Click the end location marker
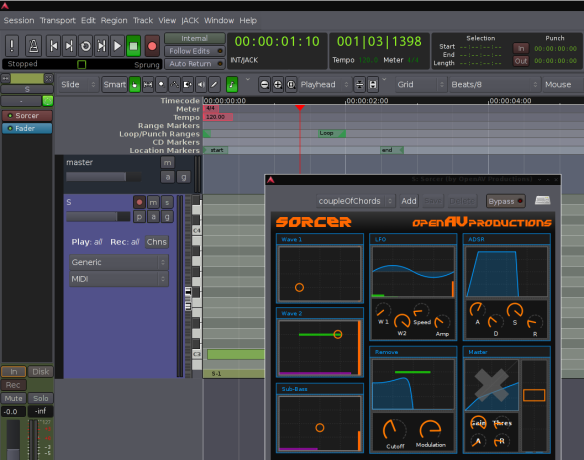Image resolution: width=584 pixels, height=460 pixels. 391,150
